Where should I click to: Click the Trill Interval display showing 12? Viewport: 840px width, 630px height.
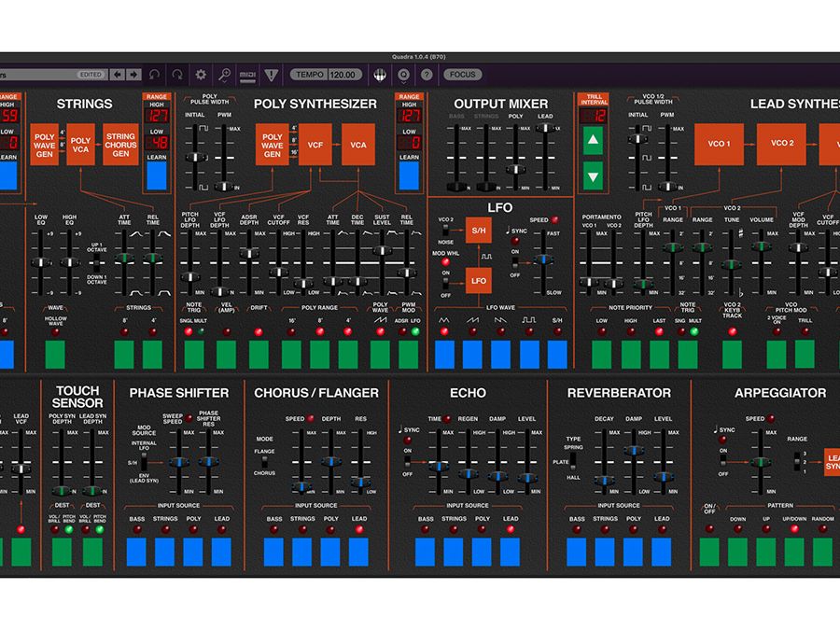(593, 115)
